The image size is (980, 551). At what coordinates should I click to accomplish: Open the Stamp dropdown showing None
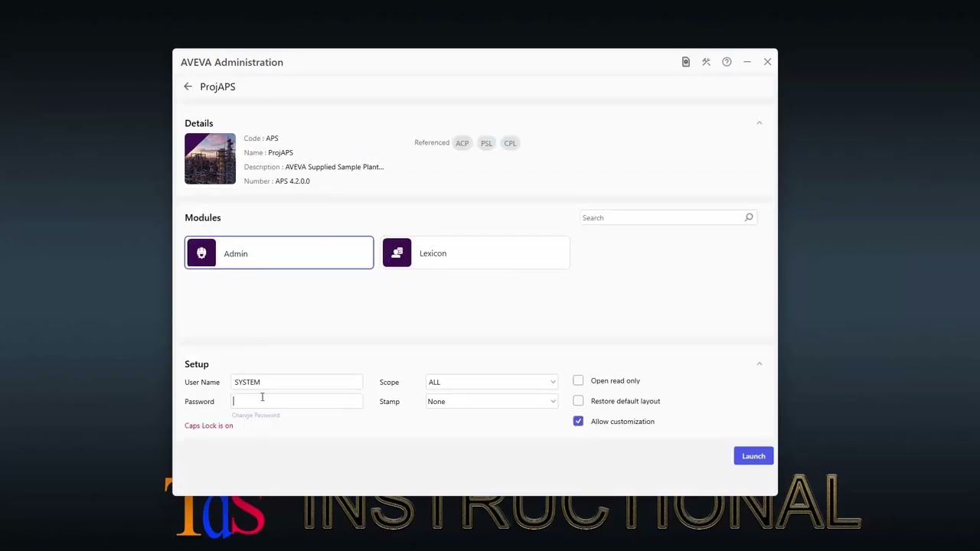pyautogui.click(x=492, y=401)
